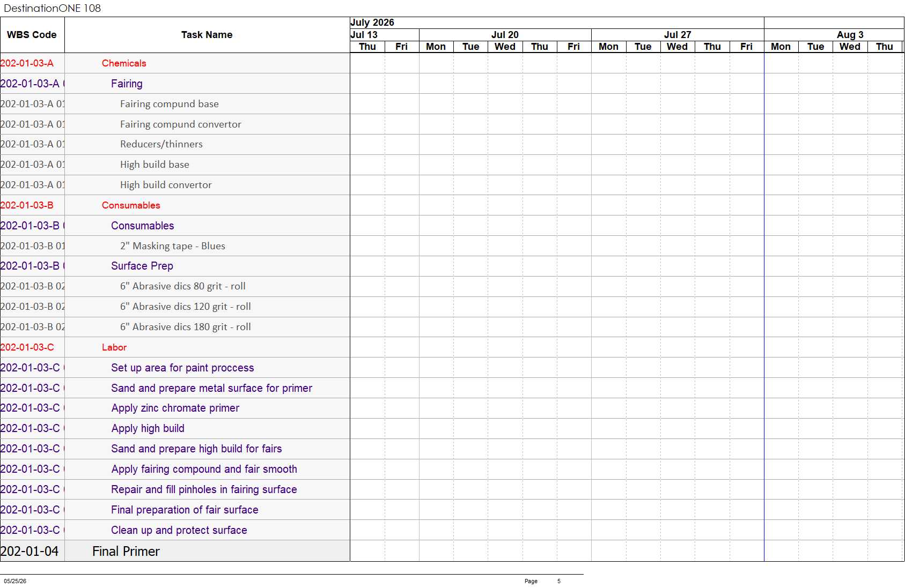This screenshot has width=905, height=588.
Task: Click Mon under Jul 20 week
Action: pyautogui.click(x=436, y=47)
